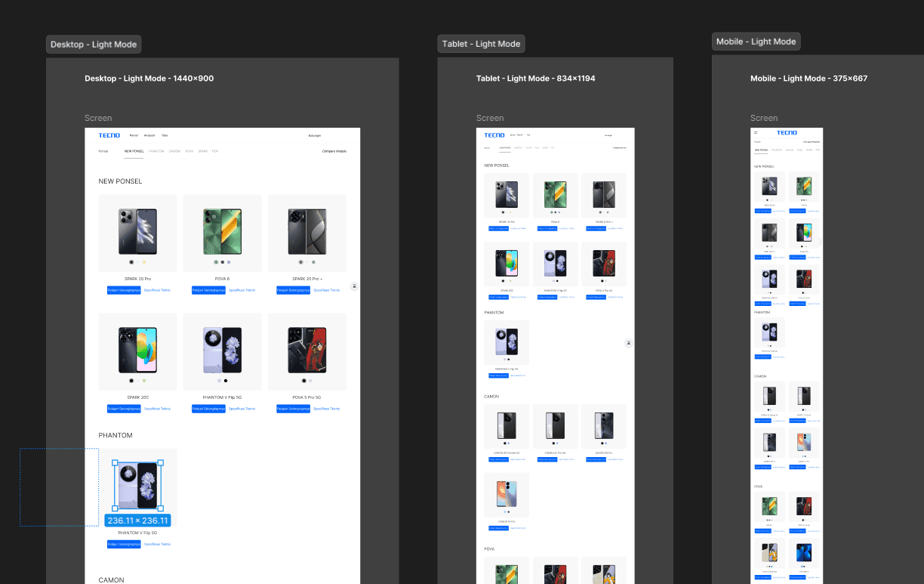Screen dimensions: 924x584
Task: Select the POVA 6 phone image in Tablet NEW PONSEL grid
Action: 556,195
